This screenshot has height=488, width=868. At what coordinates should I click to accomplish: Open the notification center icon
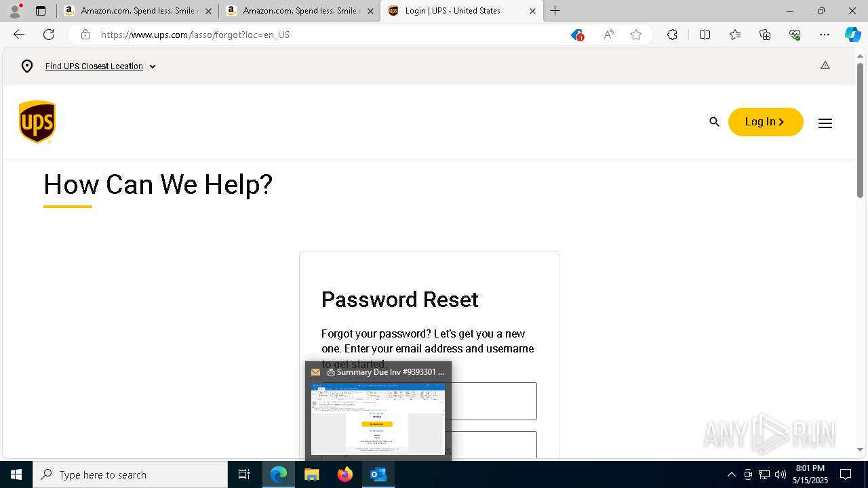coord(846,474)
